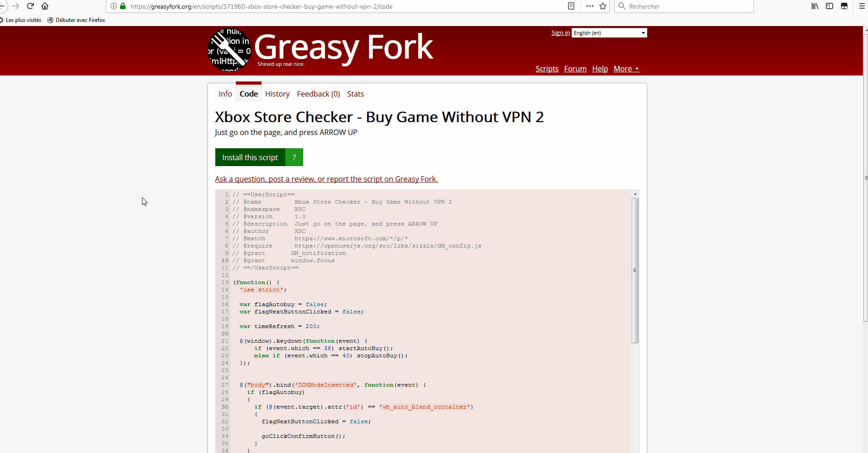This screenshot has height=453, width=868.
Task: Click the Greasy Fork logo image
Action: (x=229, y=49)
